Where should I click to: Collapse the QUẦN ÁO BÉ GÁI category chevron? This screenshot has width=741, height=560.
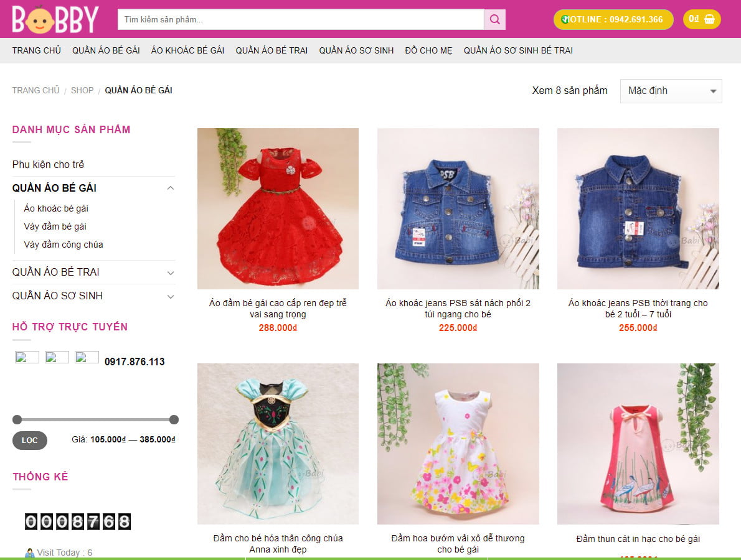(171, 188)
